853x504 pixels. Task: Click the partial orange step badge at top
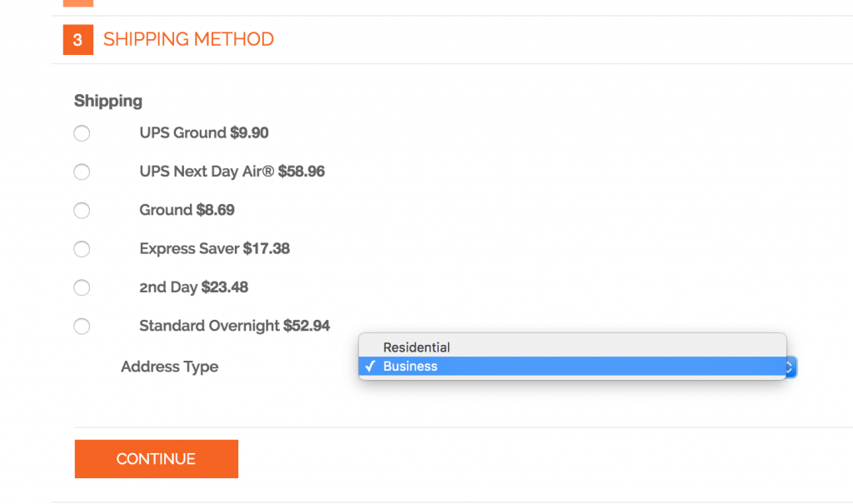(77, 2)
